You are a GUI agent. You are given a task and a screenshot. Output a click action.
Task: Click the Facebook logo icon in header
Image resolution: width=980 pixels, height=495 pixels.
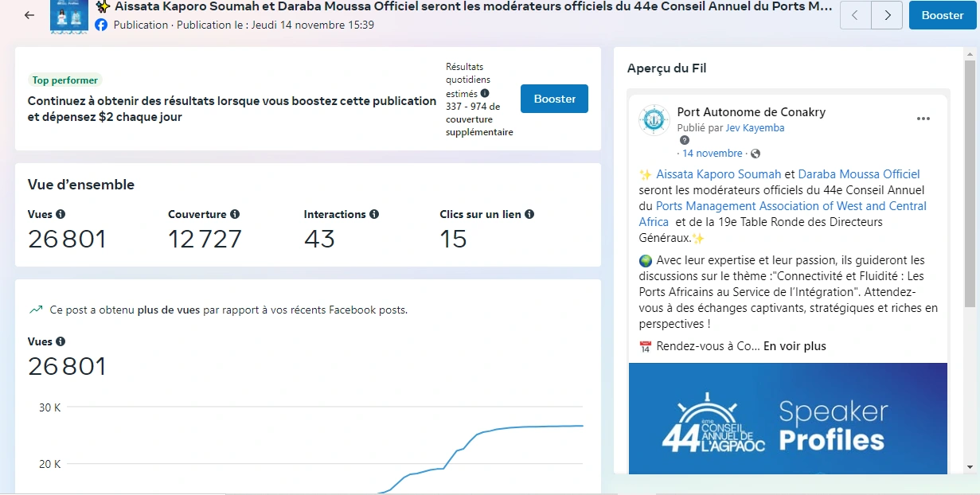point(101,25)
